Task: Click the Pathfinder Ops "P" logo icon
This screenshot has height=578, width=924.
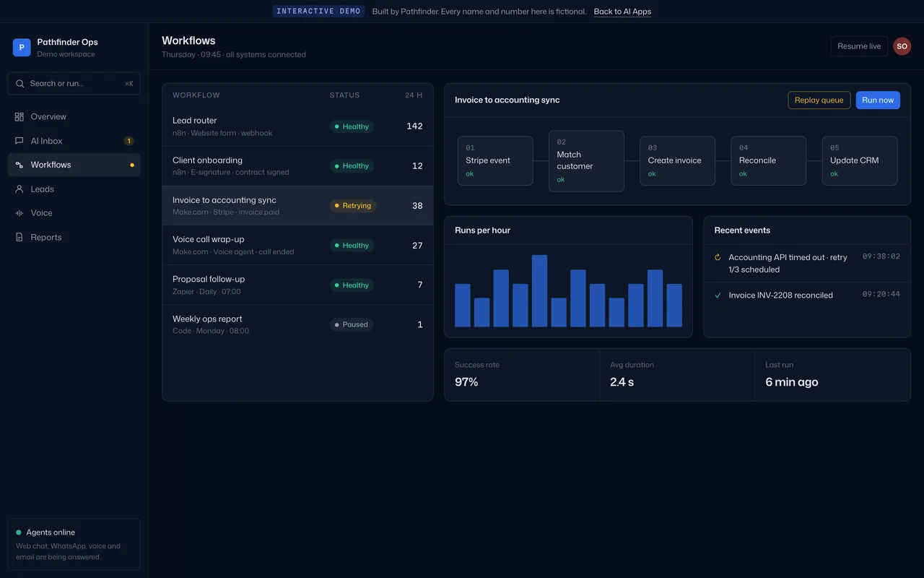Action: coord(22,48)
